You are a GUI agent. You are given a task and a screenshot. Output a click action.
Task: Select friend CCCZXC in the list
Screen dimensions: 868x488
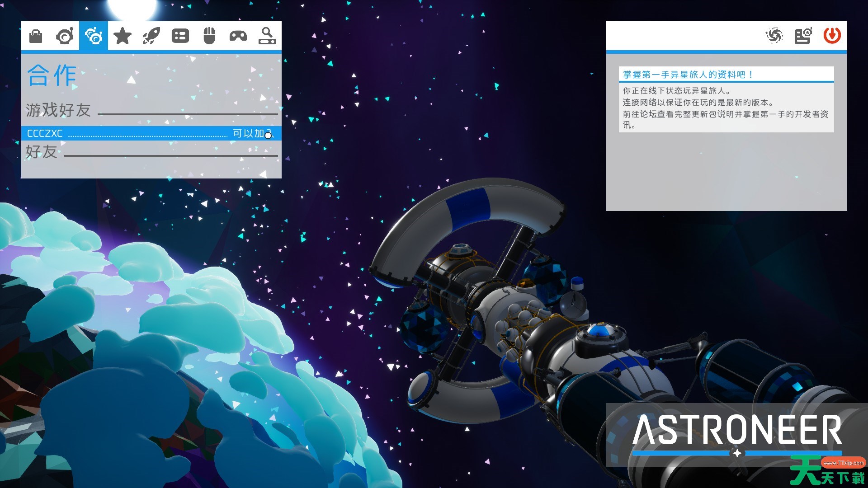coord(45,133)
